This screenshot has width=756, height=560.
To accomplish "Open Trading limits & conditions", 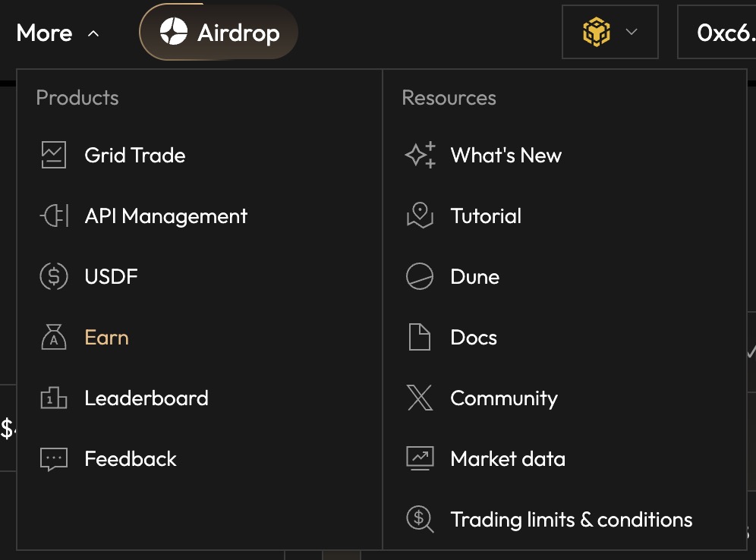I will point(571,520).
